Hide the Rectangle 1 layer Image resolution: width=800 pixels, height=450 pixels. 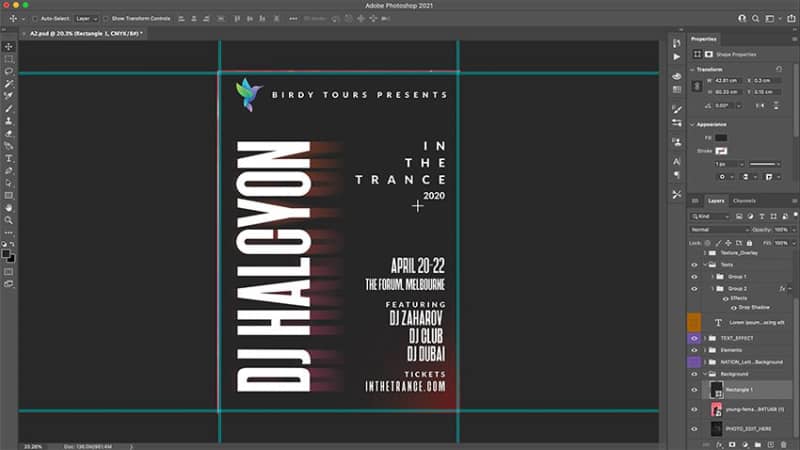(x=694, y=390)
